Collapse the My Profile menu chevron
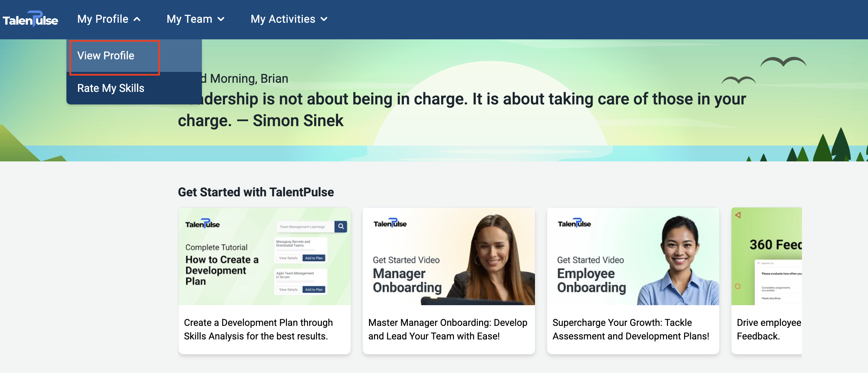Screen dimensions: 868x373 (137, 19)
